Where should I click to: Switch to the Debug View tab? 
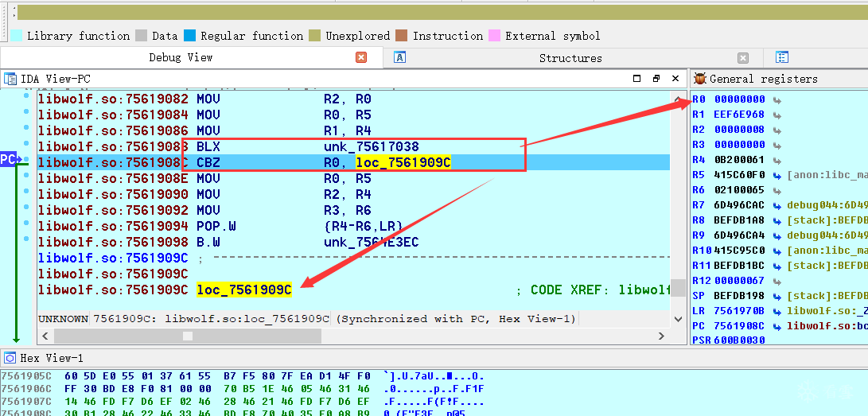[181, 57]
